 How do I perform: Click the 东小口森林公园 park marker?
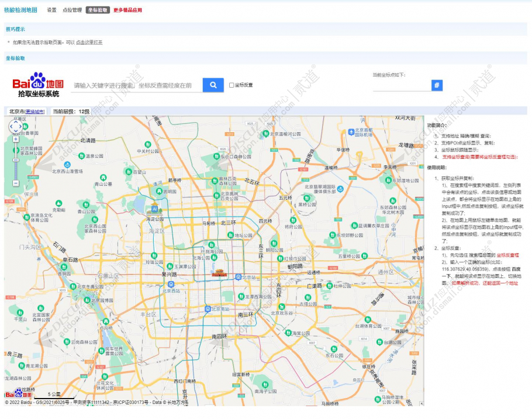pyautogui.click(x=216, y=157)
